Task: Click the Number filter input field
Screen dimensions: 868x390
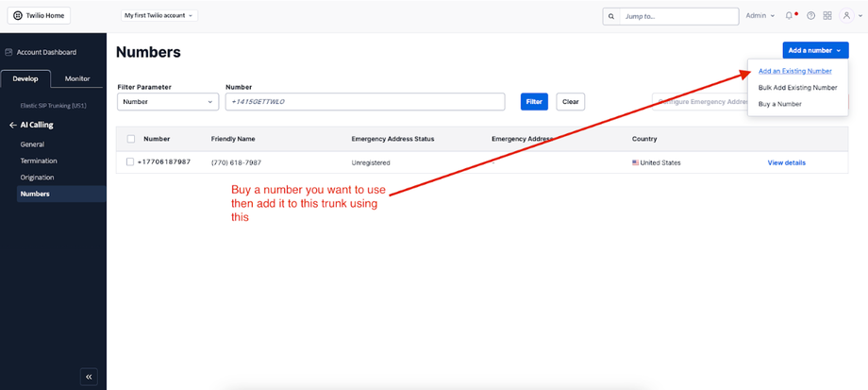Action: [x=364, y=102]
